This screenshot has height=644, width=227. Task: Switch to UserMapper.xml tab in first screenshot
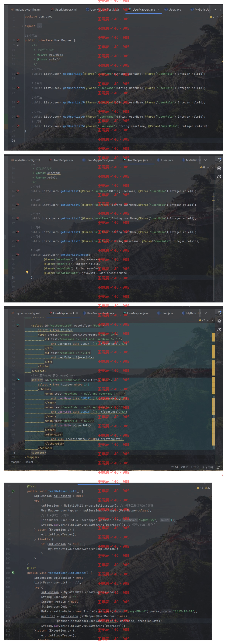point(63,9)
